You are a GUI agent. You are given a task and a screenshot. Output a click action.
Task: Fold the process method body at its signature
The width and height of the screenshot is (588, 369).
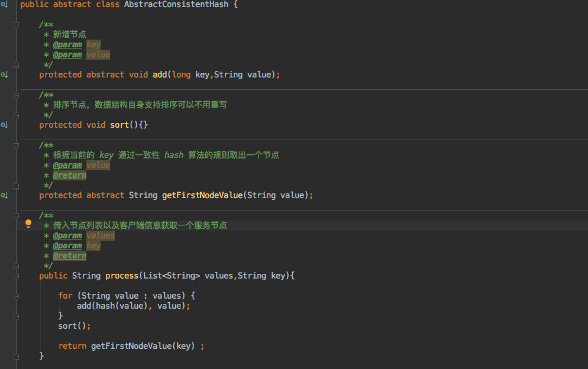coord(16,276)
